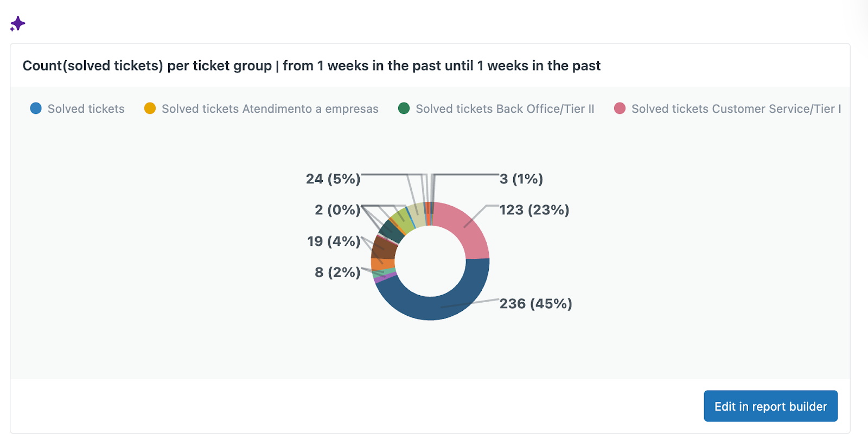Toggle the Solved tickets Atendimento a empresas series label
The width and height of the screenshot is (868, 446).
270,109
